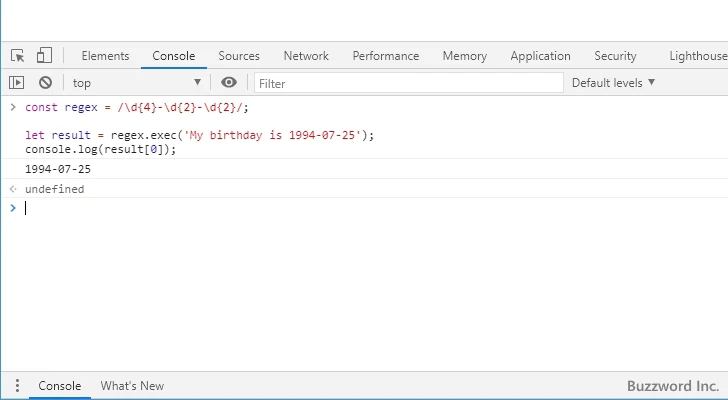Click the eye icon for live expression
728x400 pixels.
[x=229, y=83]
